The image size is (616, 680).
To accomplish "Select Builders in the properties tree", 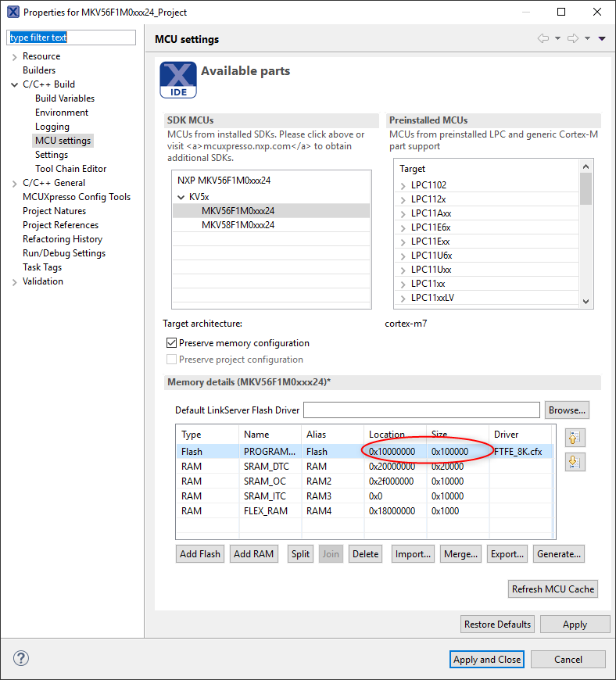I will click(x=39, y=70).
